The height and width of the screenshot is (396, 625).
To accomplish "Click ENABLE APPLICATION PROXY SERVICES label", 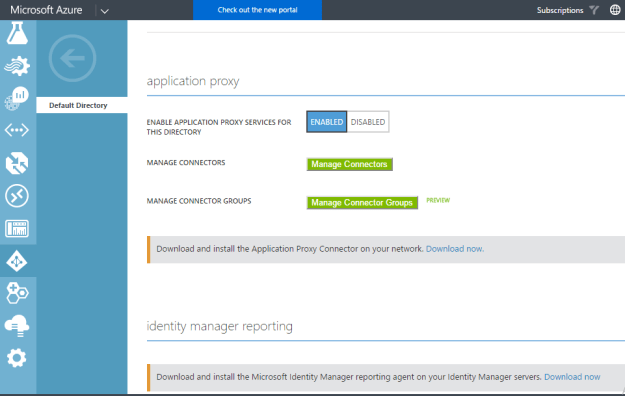I will (x=219, y=127).
